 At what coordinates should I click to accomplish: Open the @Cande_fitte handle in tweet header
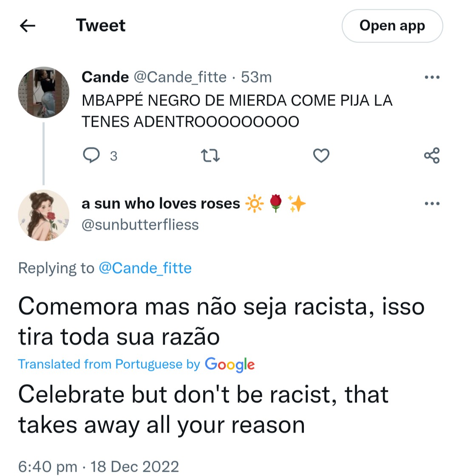(180, 77)
